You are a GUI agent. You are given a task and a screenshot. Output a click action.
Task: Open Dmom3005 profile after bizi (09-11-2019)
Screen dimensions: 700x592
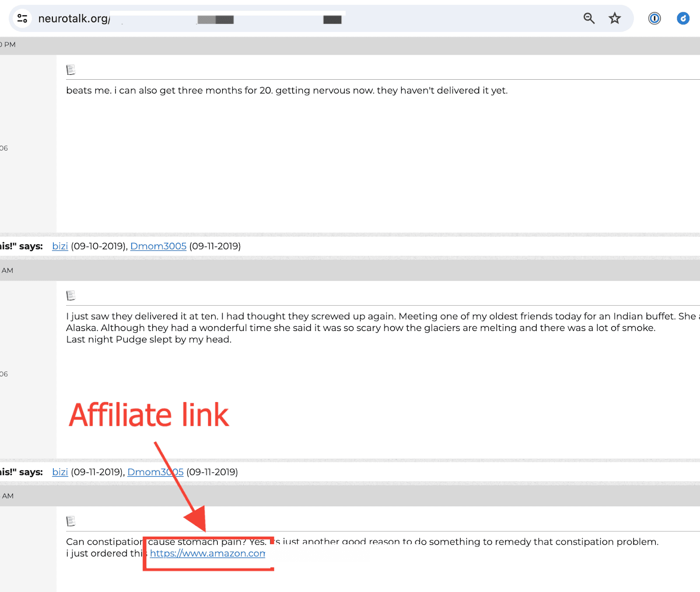point(155,472)
